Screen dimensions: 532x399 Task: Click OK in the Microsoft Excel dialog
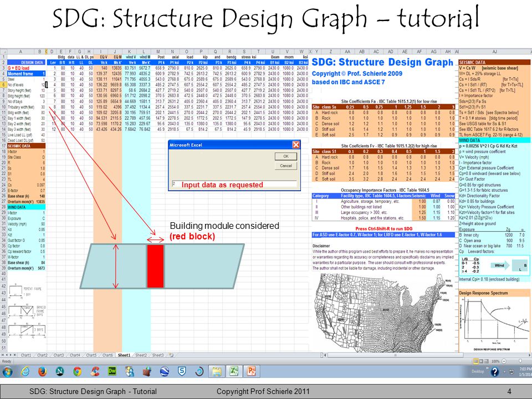[x=286, y=156]
